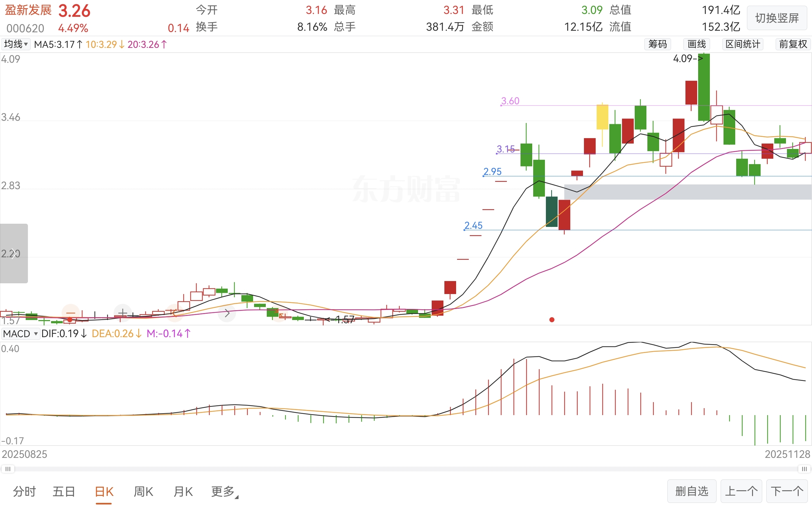The width and height of the screenshot is (812, 507).
Task: Click the minus zoom-out chart icon
Action: tap(70, 313)
